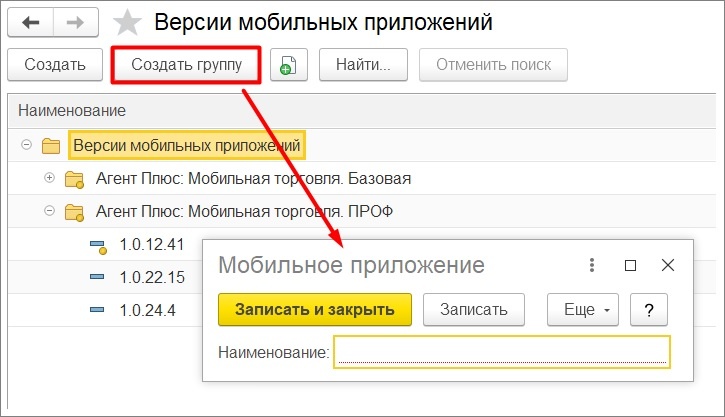Click the Создать группу button
The height and width of the screenshot is (417, 725).
[186, 65]
